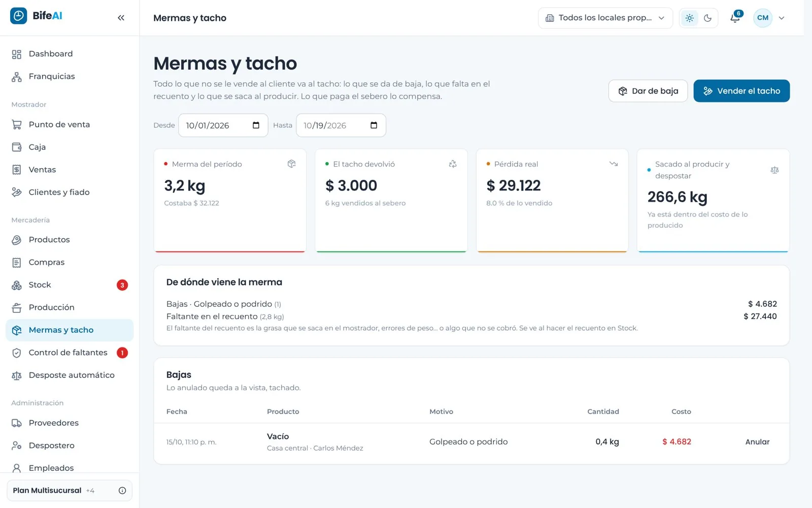Switch to dark theme moon icon

pyautogui.click(x=707, y=18)
